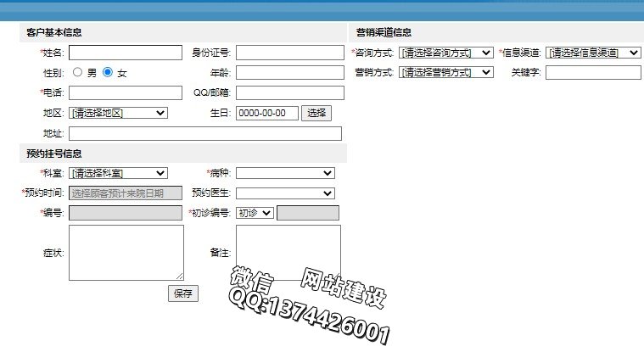Click the grey field next to 初诊 dropdown
This screenshot has height=352, width=644.
tap(308, 213)
